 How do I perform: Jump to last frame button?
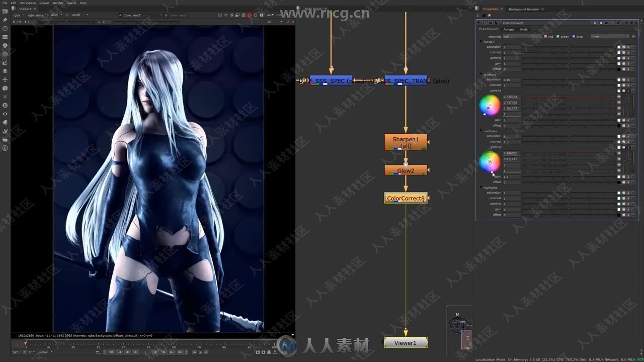pos(180,352)
